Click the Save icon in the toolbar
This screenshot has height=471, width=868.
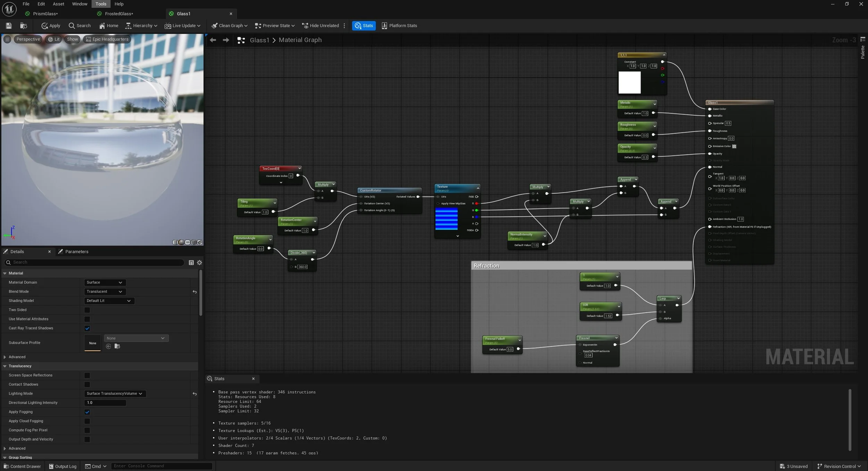pos(9,26)
